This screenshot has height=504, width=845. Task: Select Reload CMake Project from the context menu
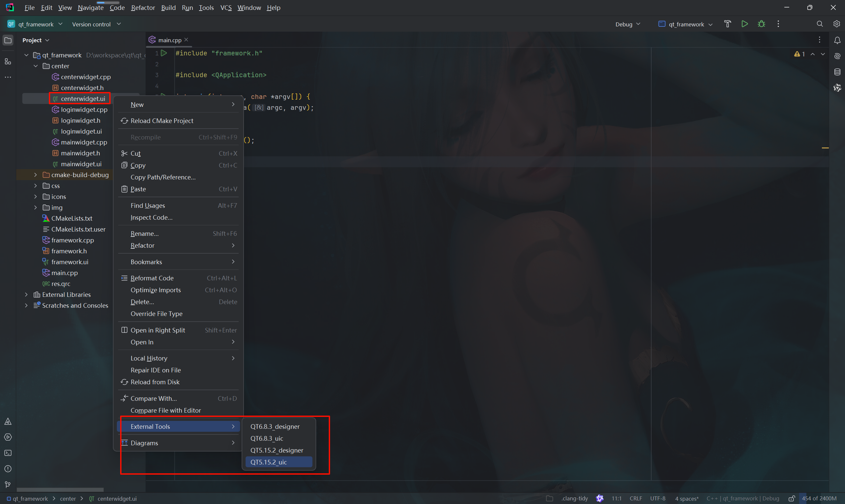(x=162, y=121)
